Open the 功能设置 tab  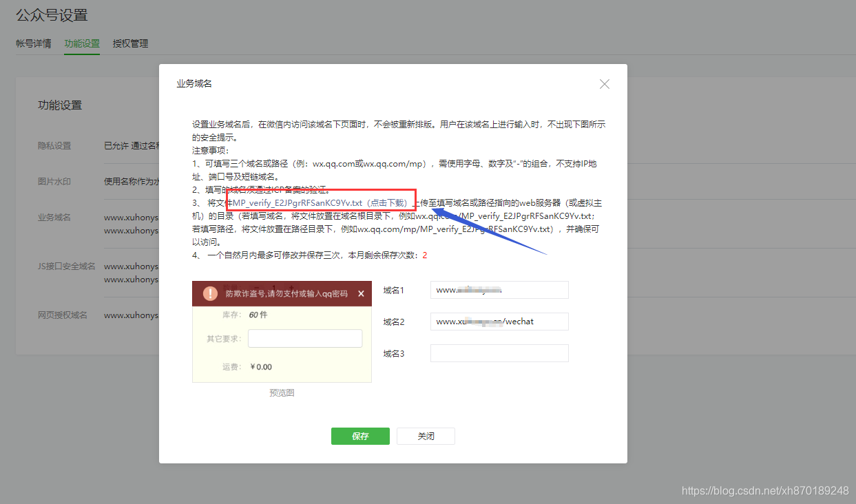(x=82, y=43)
